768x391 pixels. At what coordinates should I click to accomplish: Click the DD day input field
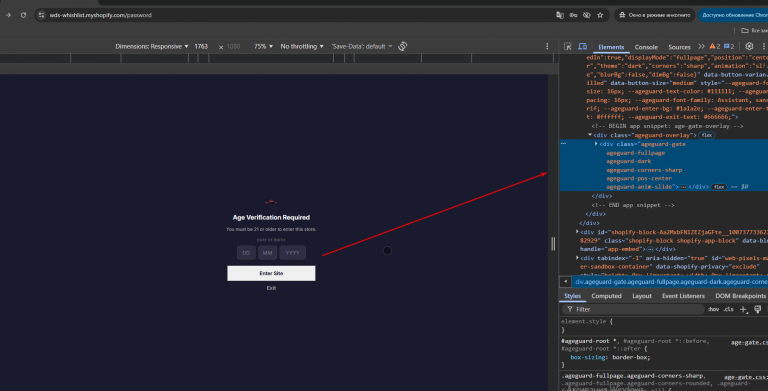point(246,253)
